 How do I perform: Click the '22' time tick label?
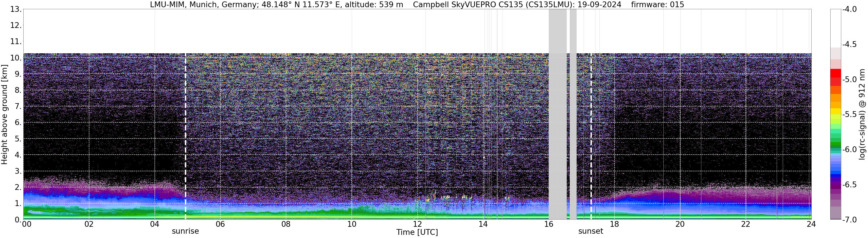pos(746,224)
